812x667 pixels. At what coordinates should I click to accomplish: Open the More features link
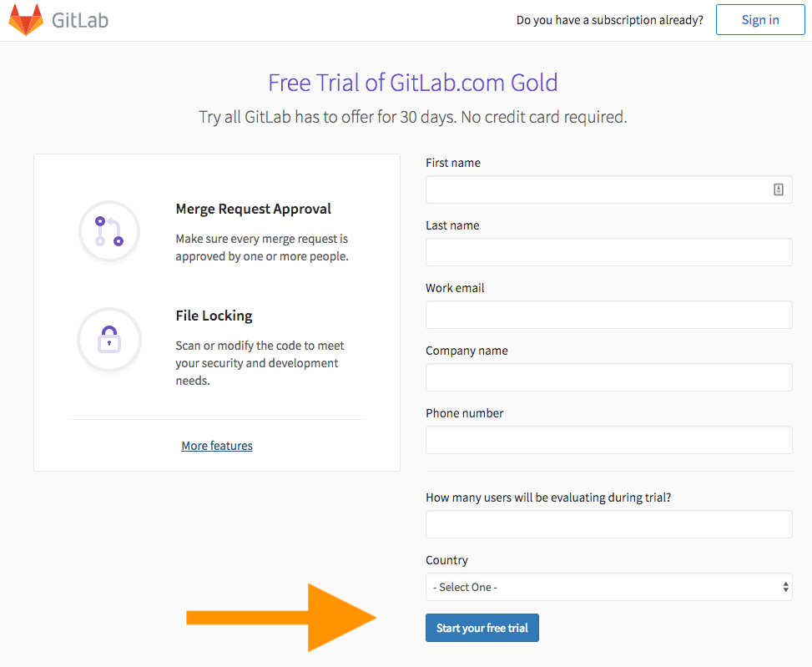216,445
